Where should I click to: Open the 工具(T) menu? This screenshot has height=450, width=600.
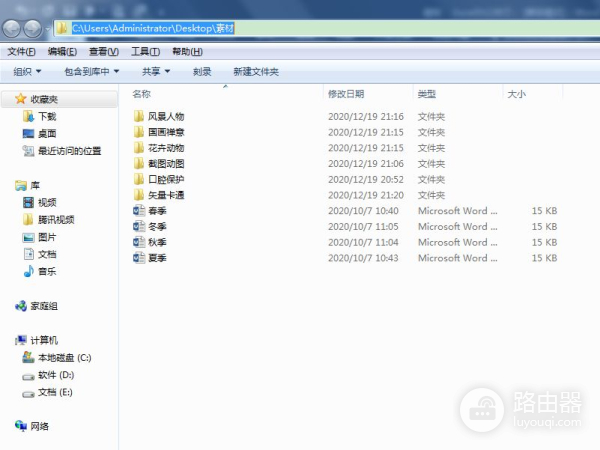[x=145, y=51]
